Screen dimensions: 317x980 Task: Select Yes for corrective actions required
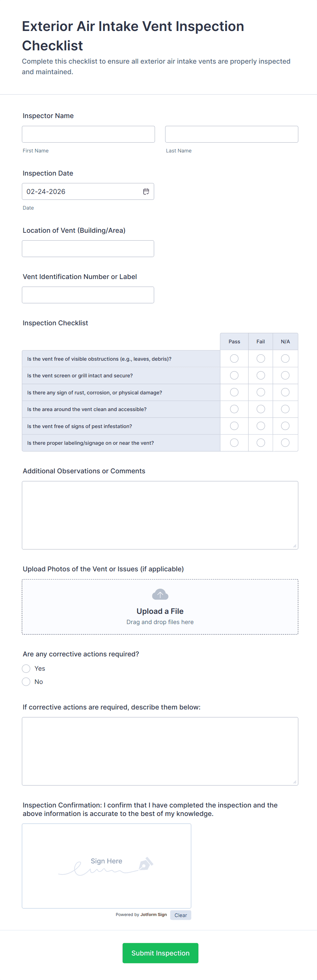[26, 668]
